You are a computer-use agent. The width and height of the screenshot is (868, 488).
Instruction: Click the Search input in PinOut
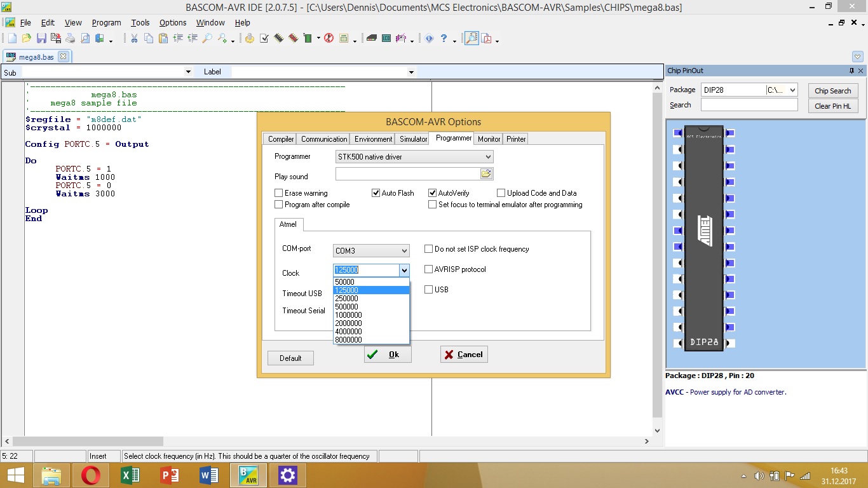[749, 105]
